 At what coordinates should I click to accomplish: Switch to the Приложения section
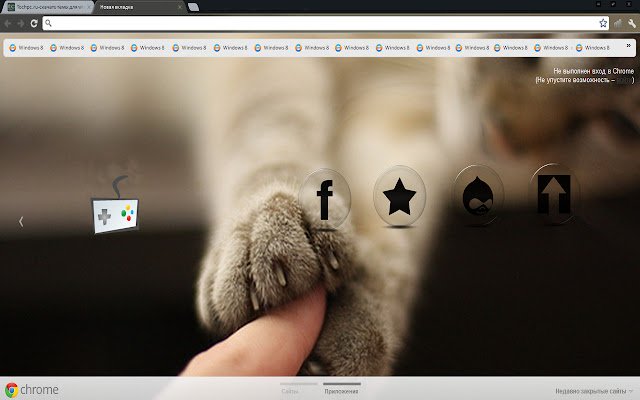pos(342,389)
